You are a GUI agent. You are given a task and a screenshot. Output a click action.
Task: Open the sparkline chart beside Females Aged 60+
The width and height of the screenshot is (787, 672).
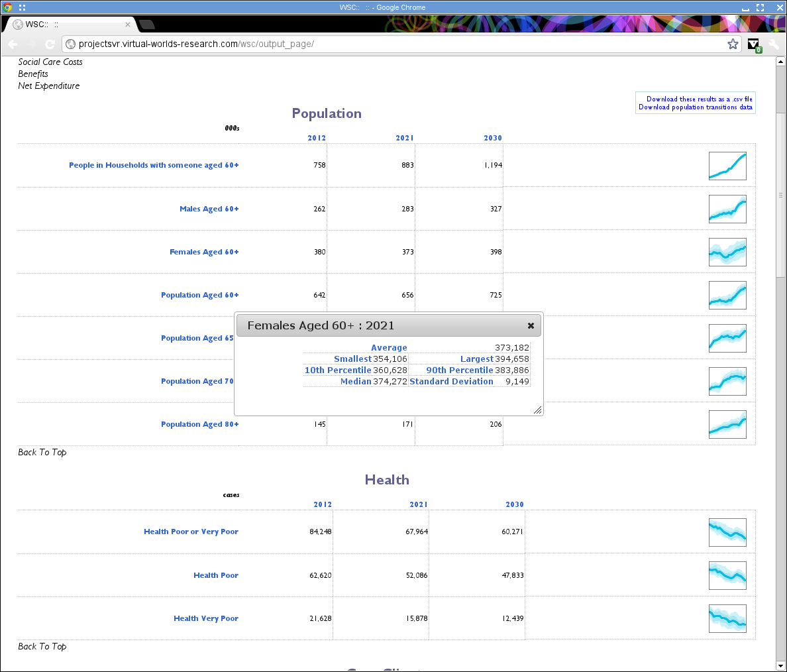727,252
